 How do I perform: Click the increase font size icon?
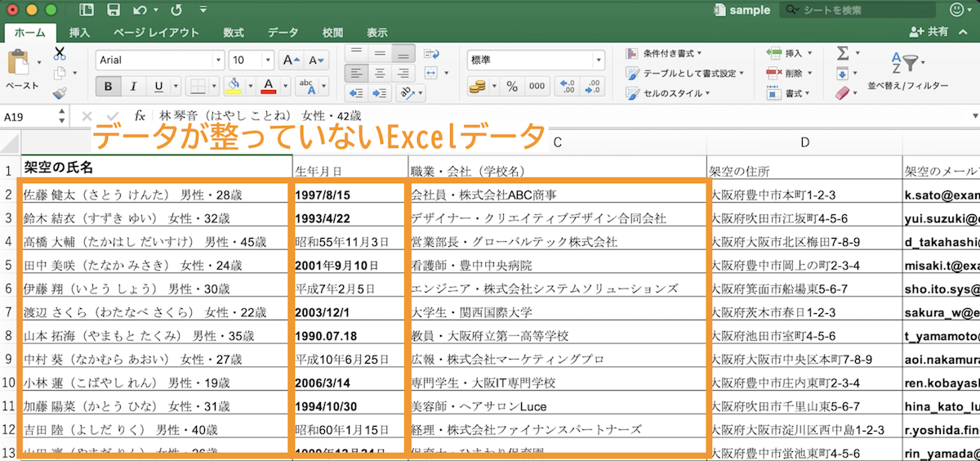point(288,60)
